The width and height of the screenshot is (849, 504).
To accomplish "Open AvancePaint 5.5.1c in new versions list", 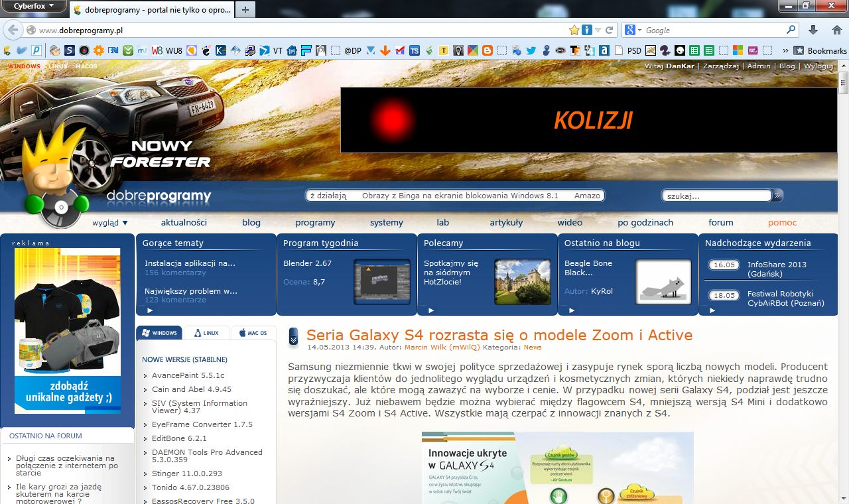I will pos(188,375).
